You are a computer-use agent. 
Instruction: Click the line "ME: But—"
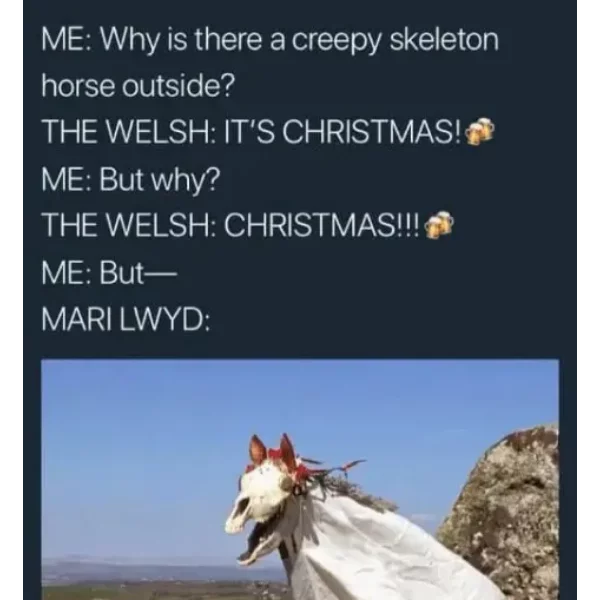(x=109, y=273)
